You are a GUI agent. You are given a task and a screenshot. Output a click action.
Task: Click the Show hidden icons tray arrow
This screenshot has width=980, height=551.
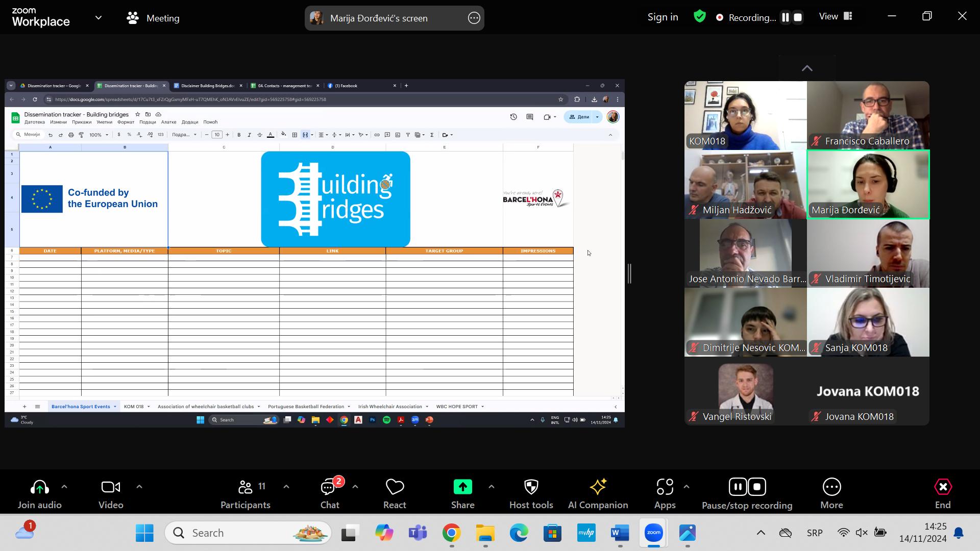tap(761, 533)
